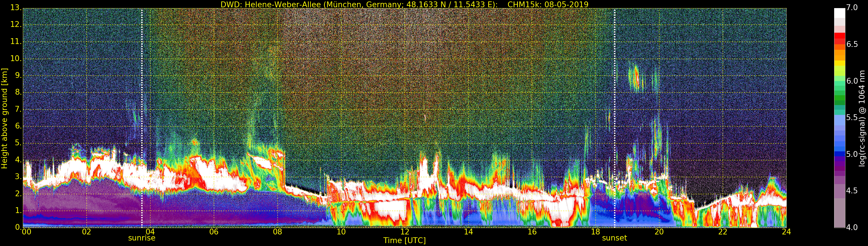Click the y-axis tick label '6.'

(18, 126)
